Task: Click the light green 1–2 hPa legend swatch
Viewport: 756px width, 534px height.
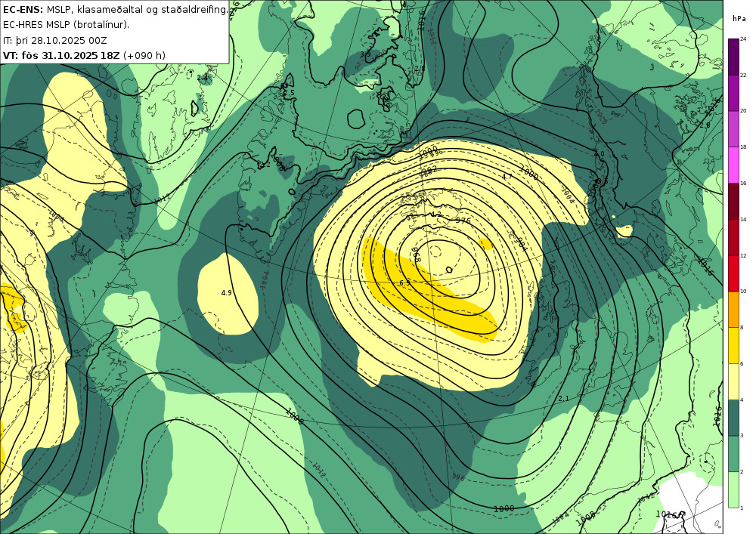Action: [733, 490]
